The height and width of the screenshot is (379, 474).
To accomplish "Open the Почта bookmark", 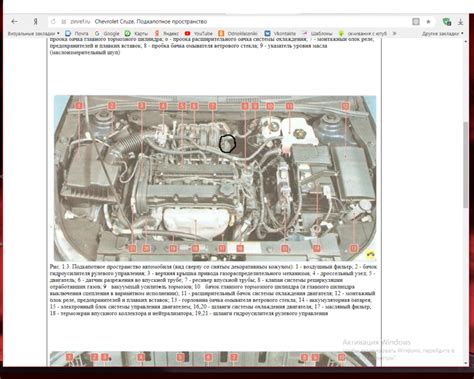I will (77, 34).
